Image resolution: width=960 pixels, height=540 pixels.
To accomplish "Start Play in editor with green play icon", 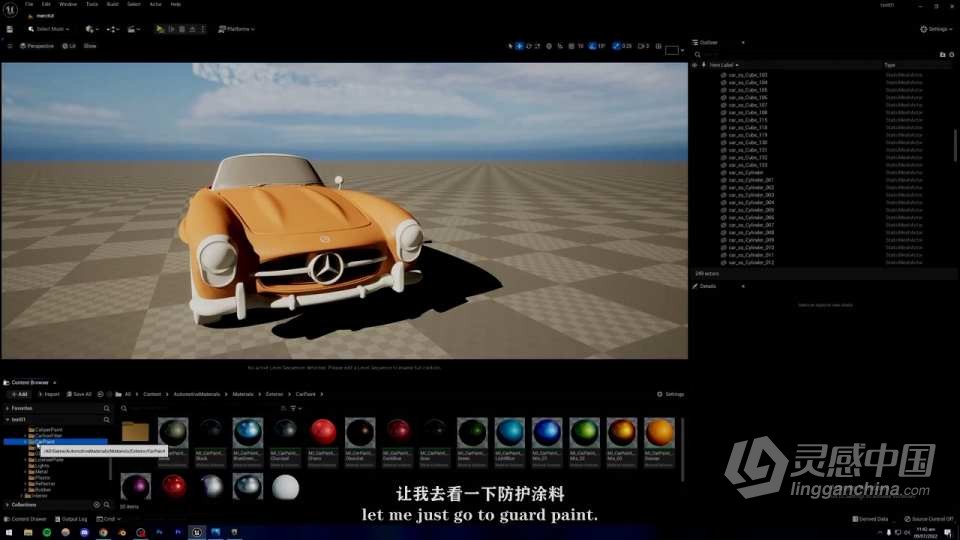I will 160,29.
